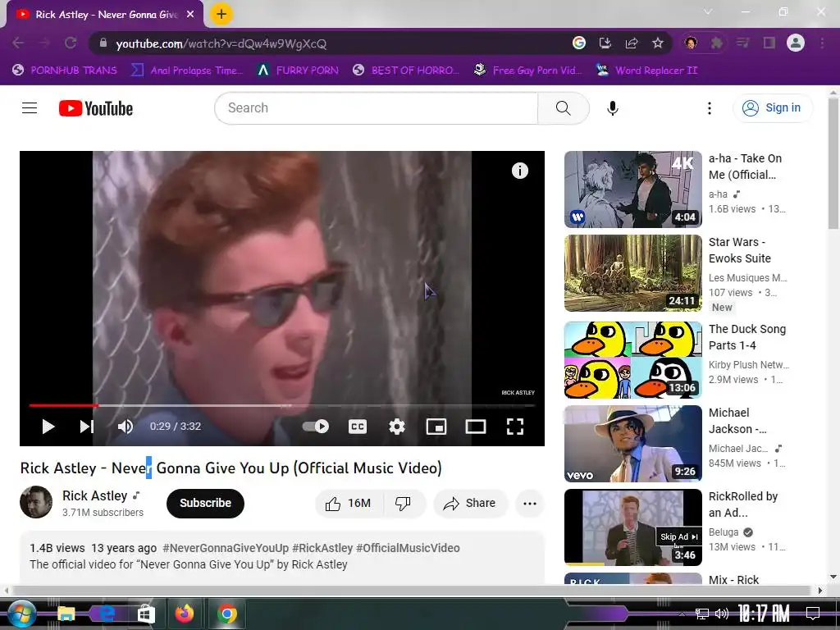
Task: Open the notification center icon
Action: [x=813, y=614]
